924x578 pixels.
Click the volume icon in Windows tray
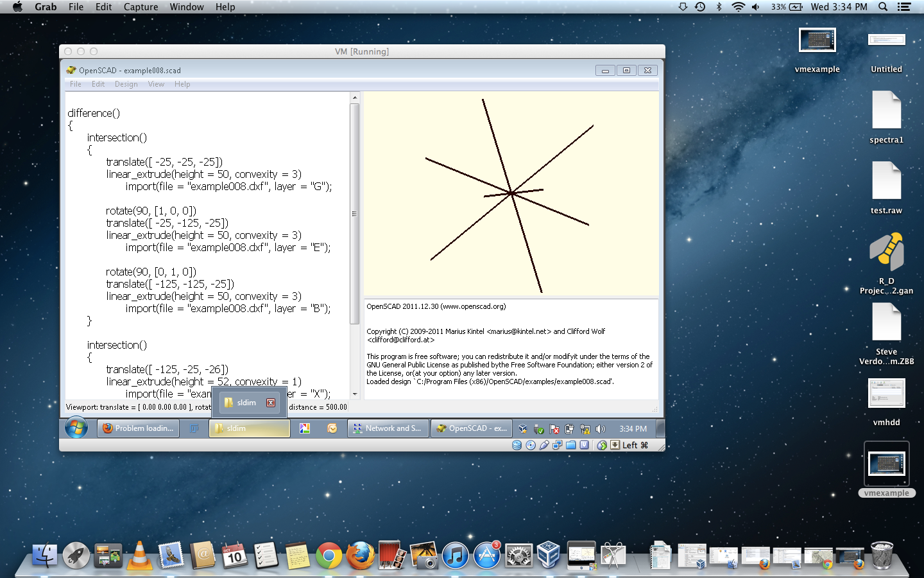(x=601, y=428)
